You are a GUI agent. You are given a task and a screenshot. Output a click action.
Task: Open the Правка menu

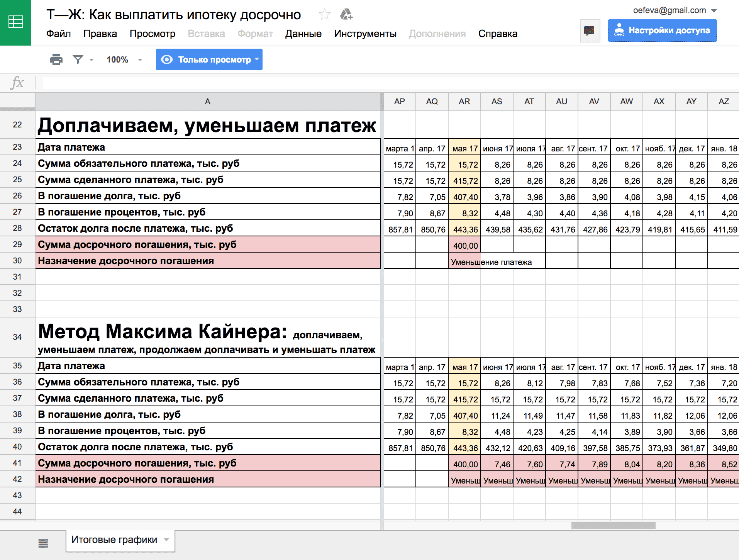point(100,34)
